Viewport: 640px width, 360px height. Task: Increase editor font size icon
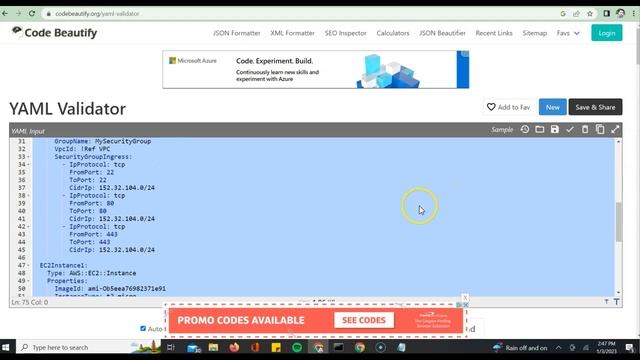pos(616,302)
